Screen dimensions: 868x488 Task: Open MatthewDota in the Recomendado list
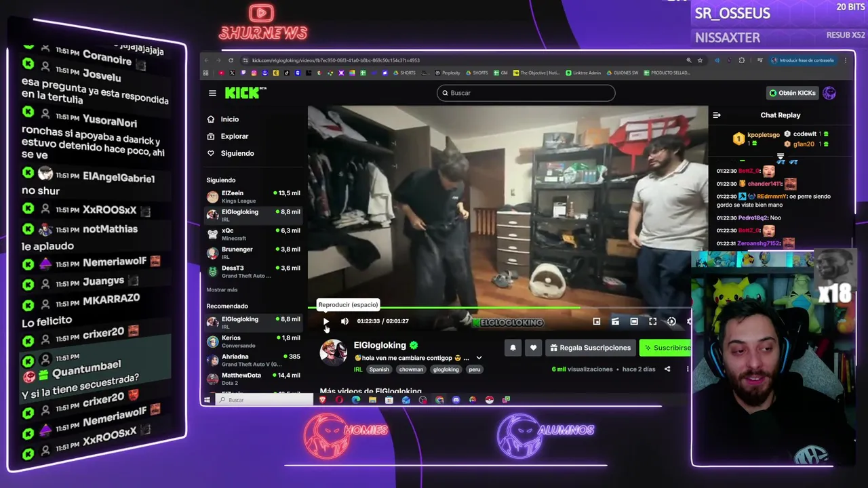point(253,378)
